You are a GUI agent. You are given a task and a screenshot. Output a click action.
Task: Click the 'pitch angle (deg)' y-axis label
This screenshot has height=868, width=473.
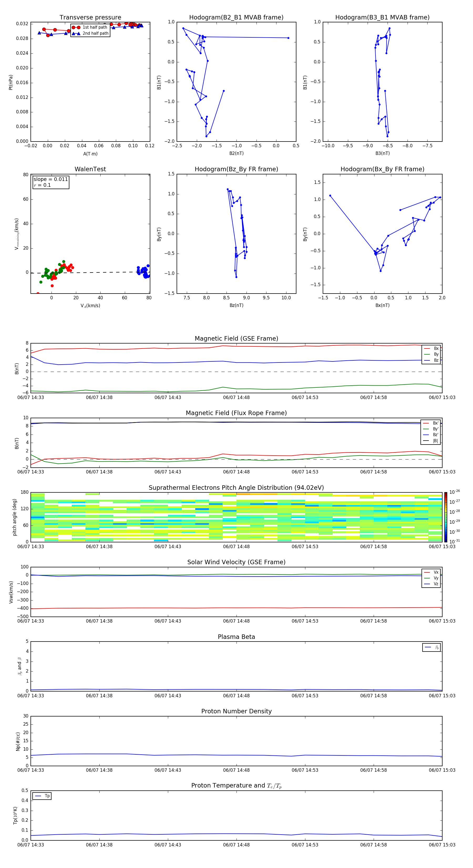pos(14,517)
